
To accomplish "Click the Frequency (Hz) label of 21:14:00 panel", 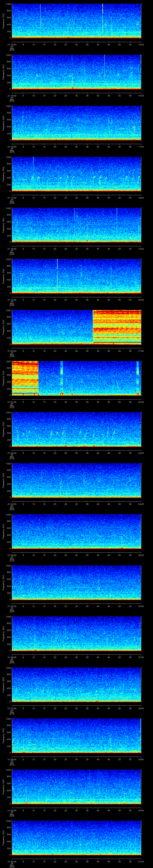I will (x=3, y=21).
